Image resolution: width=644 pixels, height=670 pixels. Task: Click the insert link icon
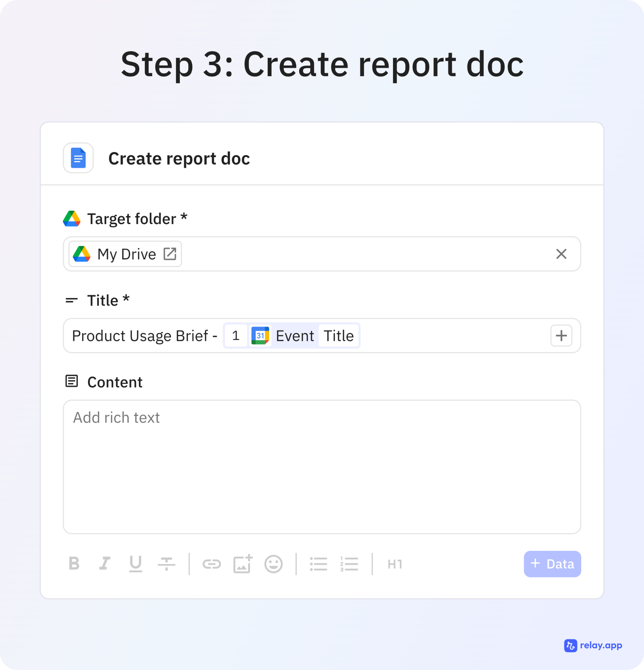coord(212,564)
